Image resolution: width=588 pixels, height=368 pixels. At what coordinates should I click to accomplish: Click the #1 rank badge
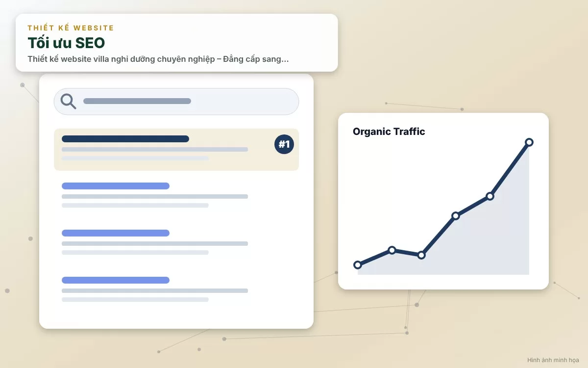(x=284, y=144)
